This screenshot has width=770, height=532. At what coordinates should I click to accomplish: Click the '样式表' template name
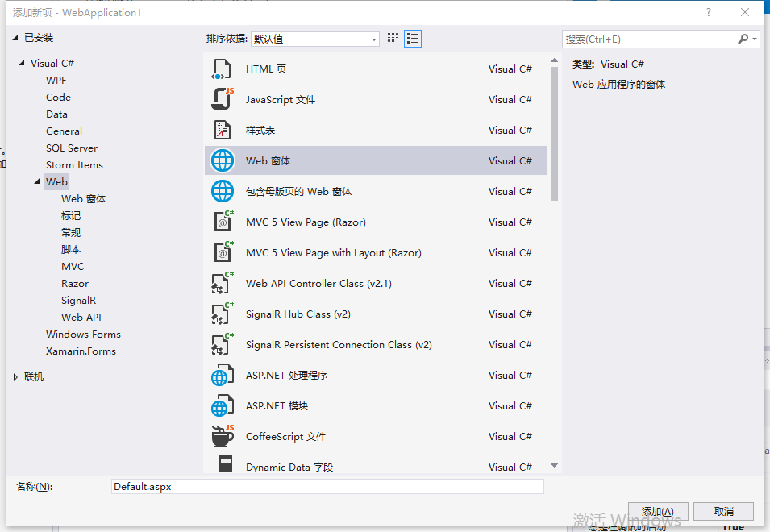(x=260, y=130)
